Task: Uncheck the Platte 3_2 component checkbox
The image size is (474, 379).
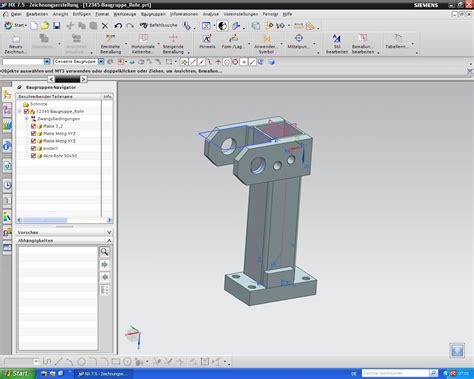Action: pos(33,126)
